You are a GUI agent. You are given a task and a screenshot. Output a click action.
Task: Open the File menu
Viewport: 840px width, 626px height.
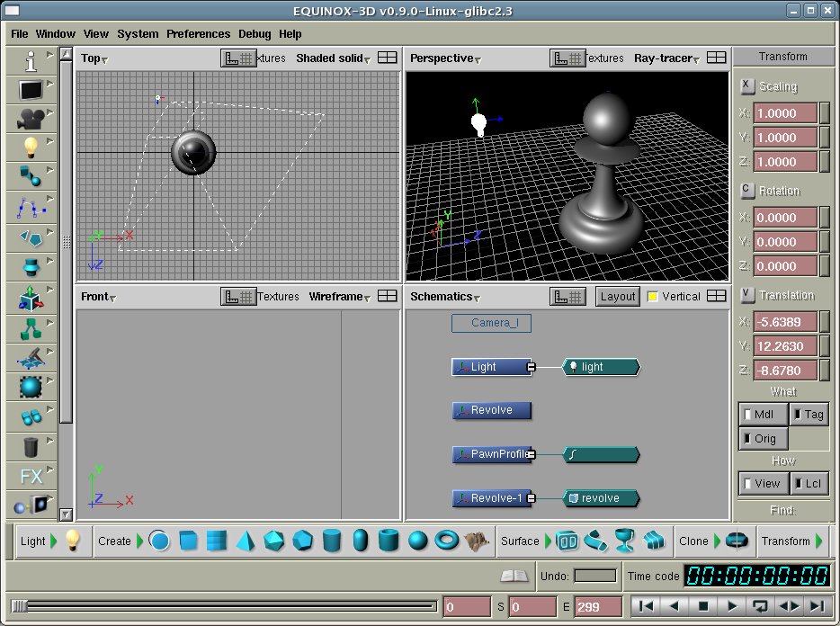(x=19, y=34)
